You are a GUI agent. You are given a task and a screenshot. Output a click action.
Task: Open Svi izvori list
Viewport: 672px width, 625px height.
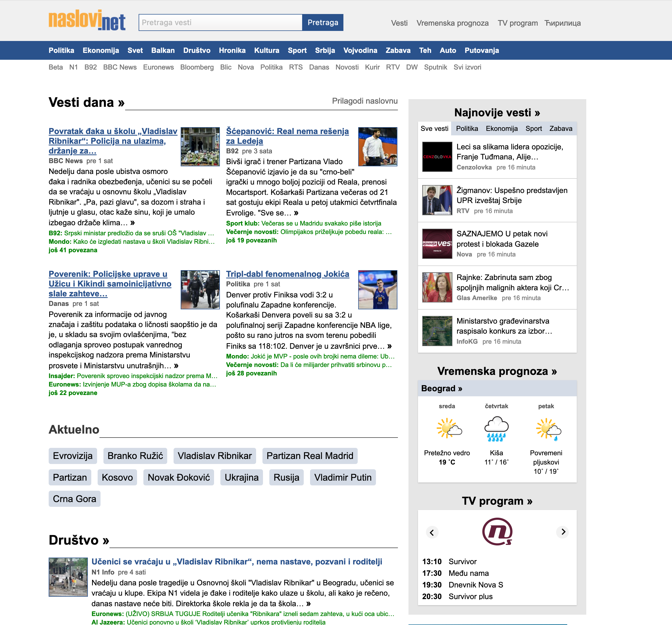(x=467, y=67)
